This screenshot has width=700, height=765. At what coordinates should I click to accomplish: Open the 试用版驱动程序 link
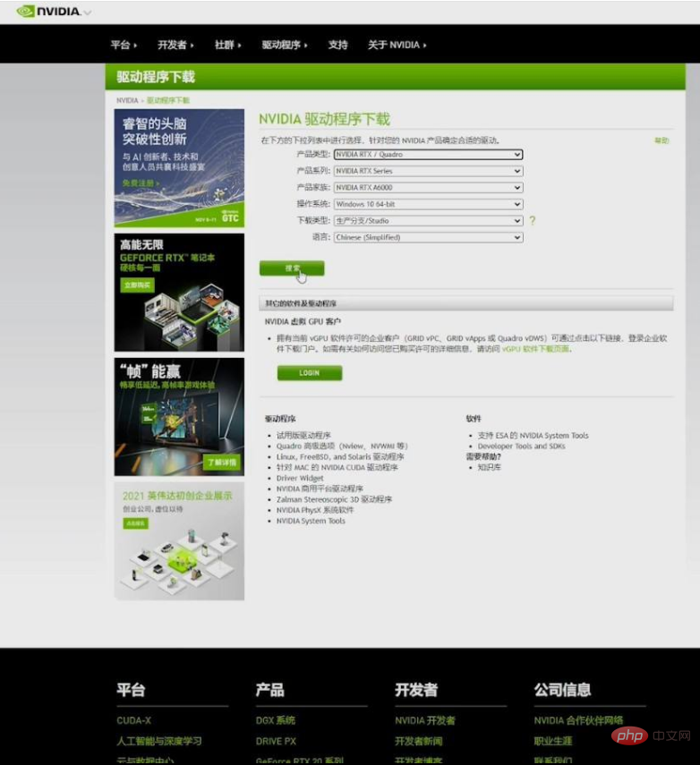(303, 435)
